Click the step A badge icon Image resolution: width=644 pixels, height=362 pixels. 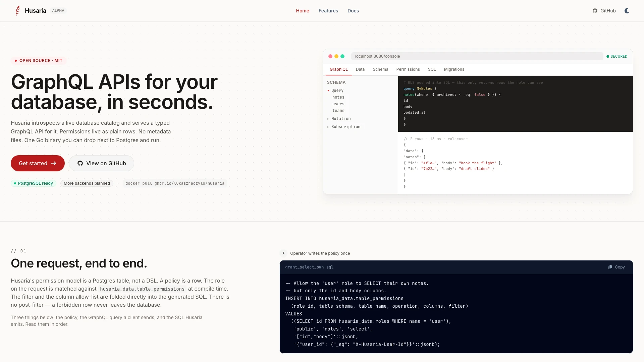283,253
